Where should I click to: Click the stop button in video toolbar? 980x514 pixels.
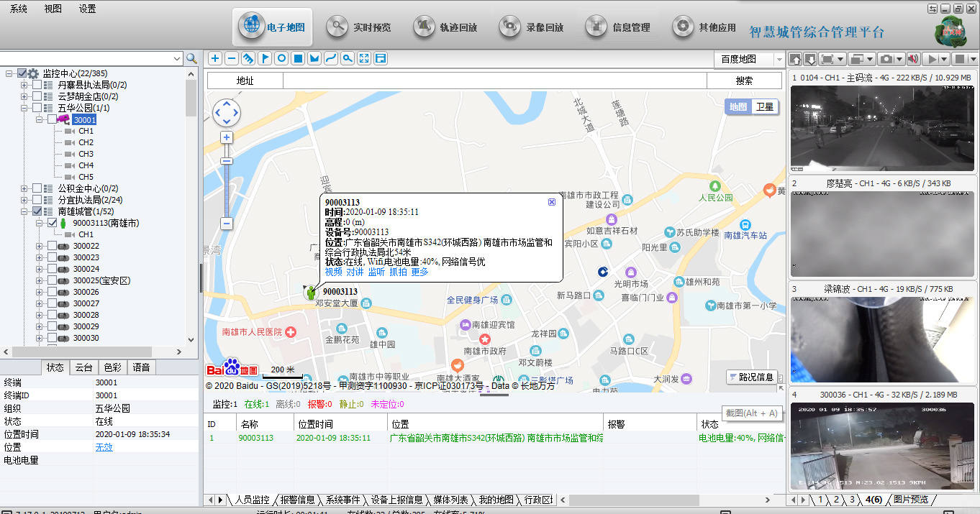click(x=959, y=59)
